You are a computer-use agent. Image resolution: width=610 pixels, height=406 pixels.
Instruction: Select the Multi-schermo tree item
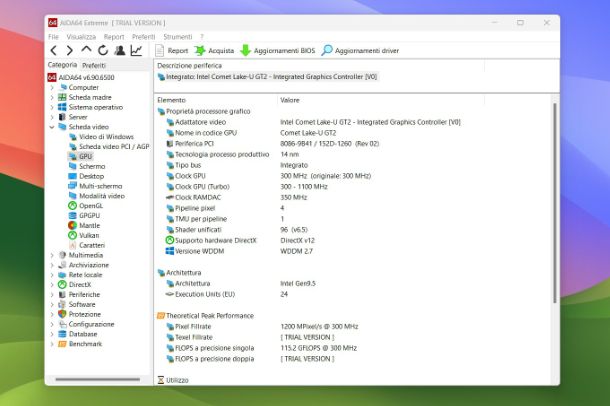click(95, 186)
